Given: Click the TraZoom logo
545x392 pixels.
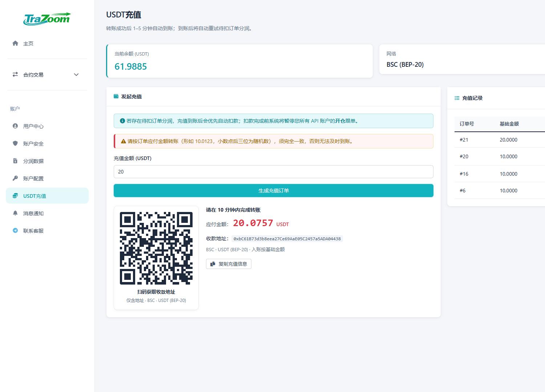Looking at the screenshot, I should (x=47, y=19).
